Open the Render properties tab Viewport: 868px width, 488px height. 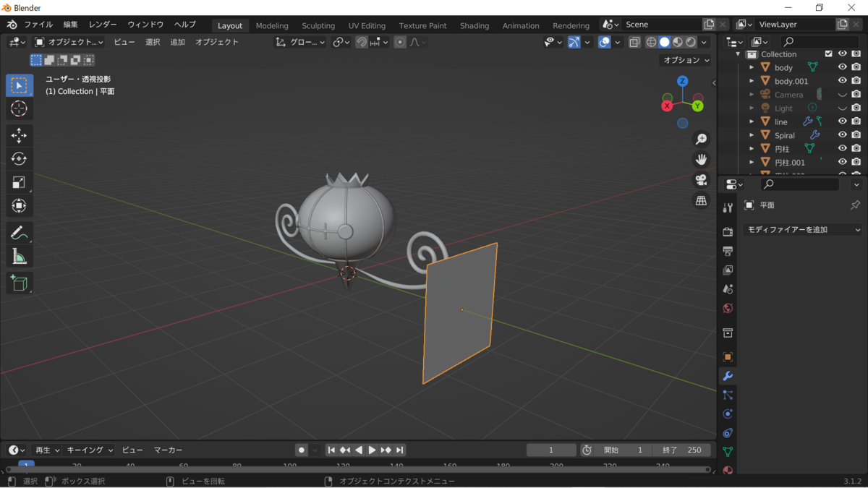(728, 232)
